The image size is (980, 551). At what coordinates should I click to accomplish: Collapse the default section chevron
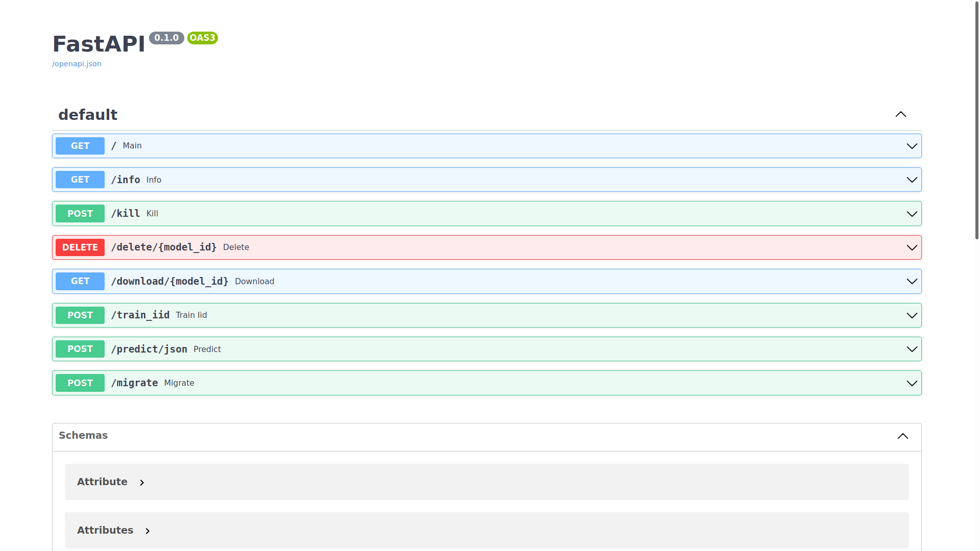pos(901,114)
